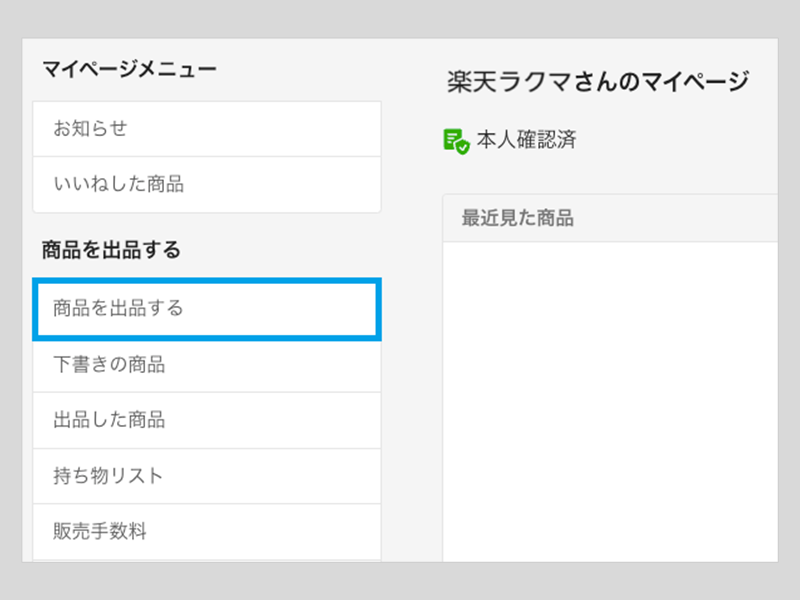
Task: Click the 最近見た商品 panel header
Action: point(517,218)
